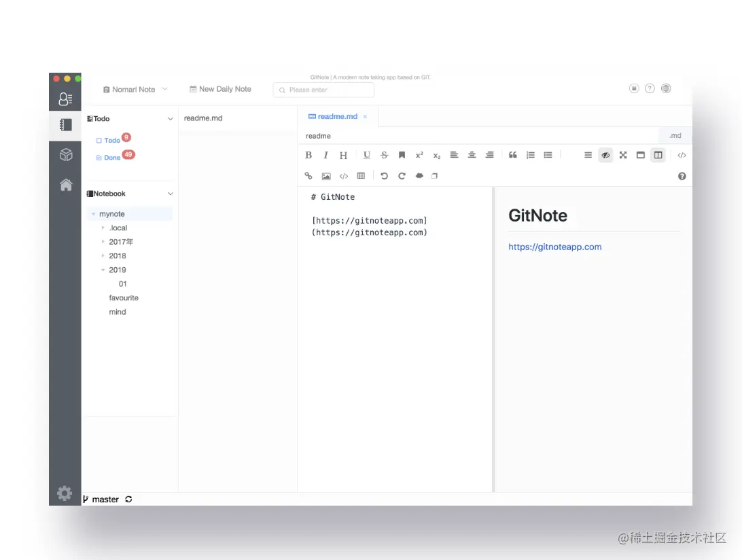The height and width of the screenshot is (560, 742).
Task: Apply italic formatting
Action: [325, 155]
